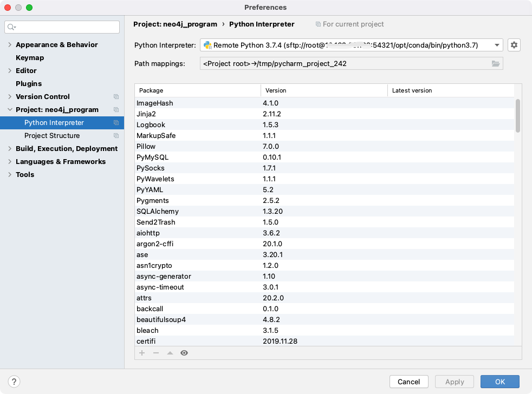The image size is (532, 394).
Task: Sort by the Package column header
Action: point(198,90)
